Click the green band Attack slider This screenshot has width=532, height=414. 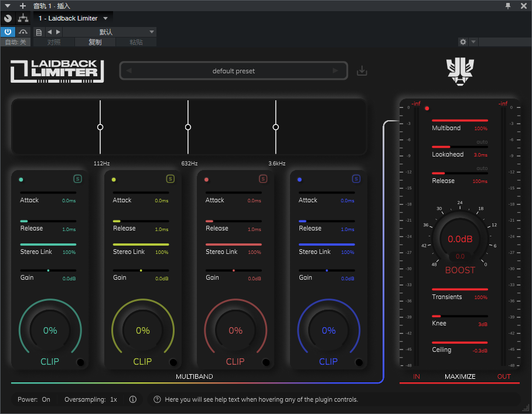pos(48,192)
